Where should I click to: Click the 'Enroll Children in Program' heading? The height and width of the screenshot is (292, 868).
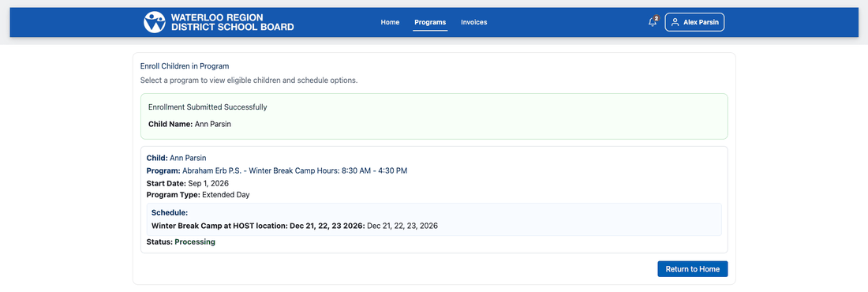tap(185, 66)
